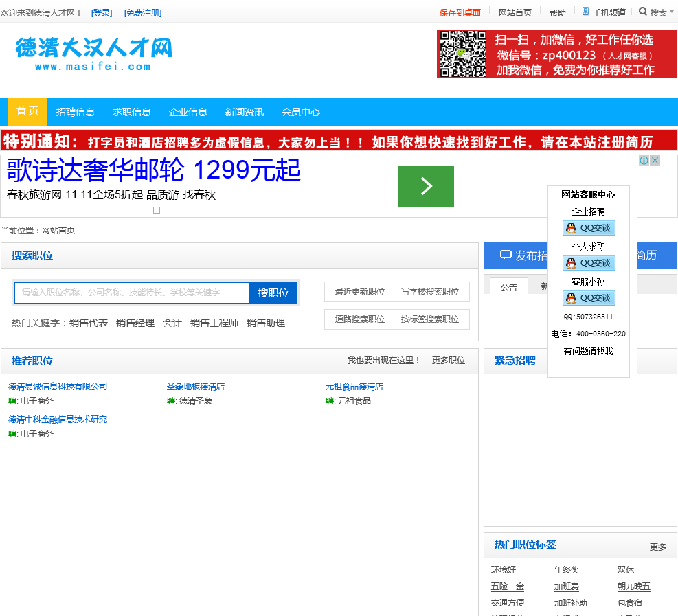
Task: Click hot keyword 会计
Action: [172, 323]
